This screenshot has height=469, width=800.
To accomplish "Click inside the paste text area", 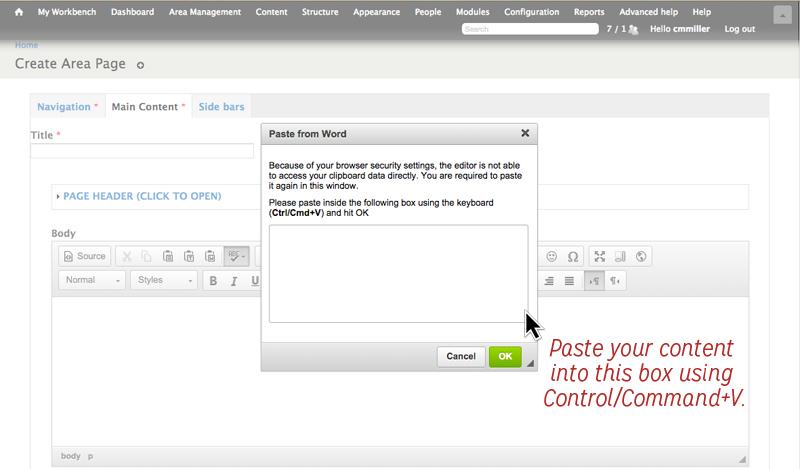I will tap(398, 273).
